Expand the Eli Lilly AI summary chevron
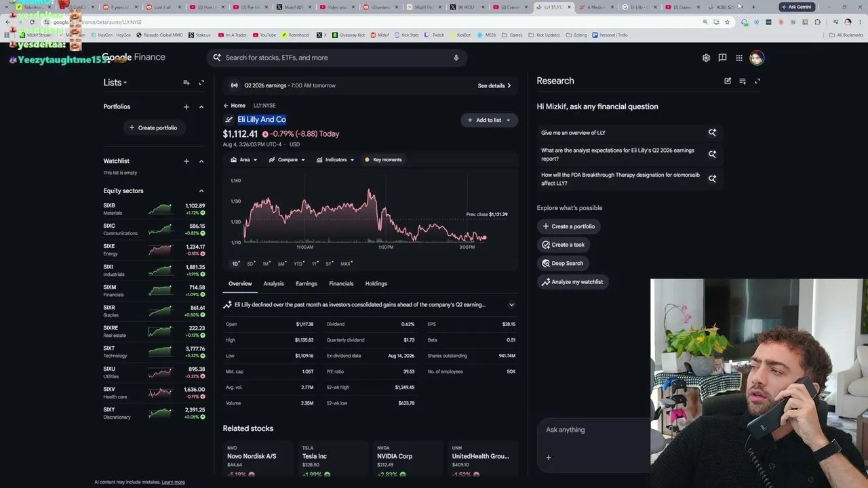 click(x=512, y=305)
